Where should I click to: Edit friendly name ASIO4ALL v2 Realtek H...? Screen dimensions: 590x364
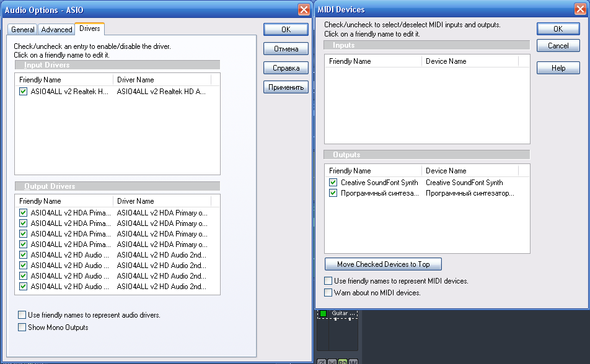click(x=69, y=92)
